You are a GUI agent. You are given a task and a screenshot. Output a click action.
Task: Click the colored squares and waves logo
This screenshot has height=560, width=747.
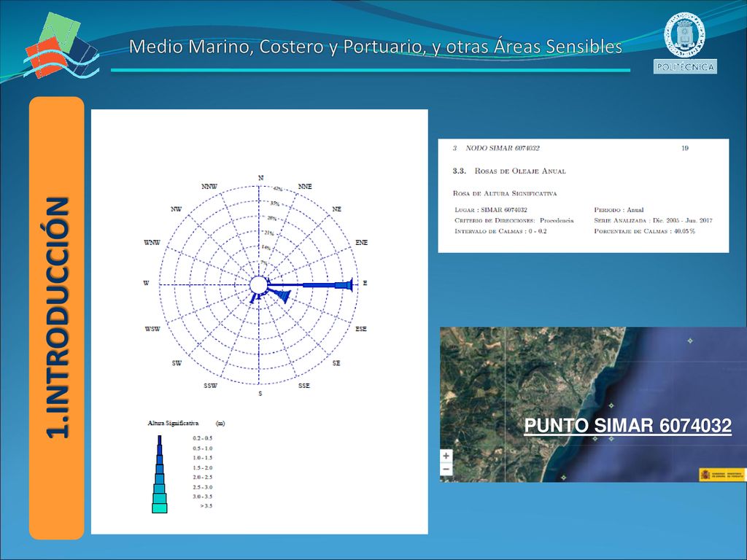[x=61, y=46]
